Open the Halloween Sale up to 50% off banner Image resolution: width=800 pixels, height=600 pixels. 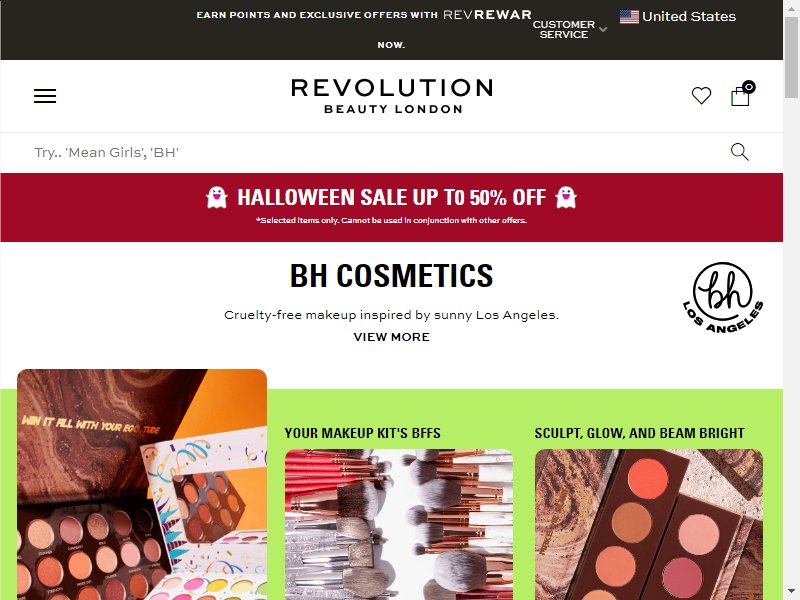(x=392, y=207)
